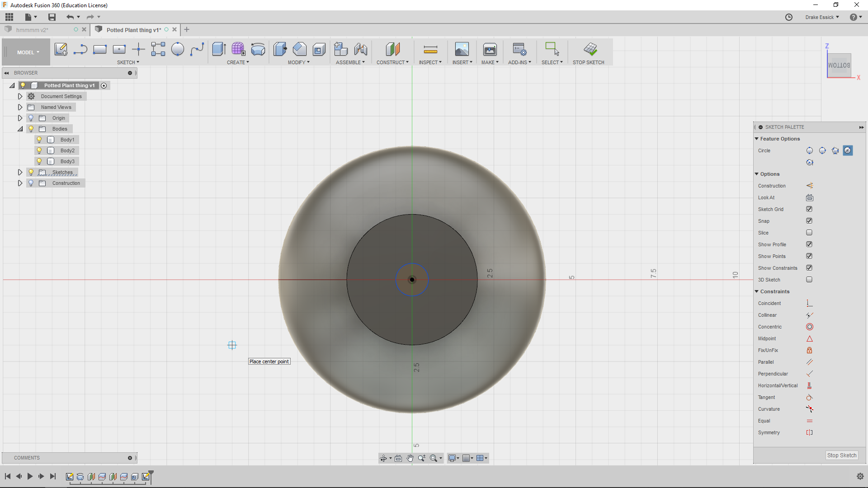Toggle the Show Points checkbox

click(x=809, y=256)
